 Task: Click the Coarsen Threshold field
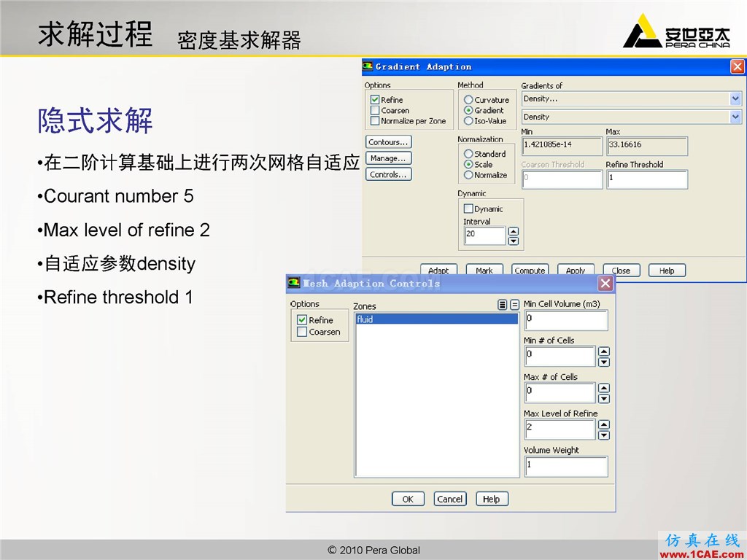tap(562, 179)
